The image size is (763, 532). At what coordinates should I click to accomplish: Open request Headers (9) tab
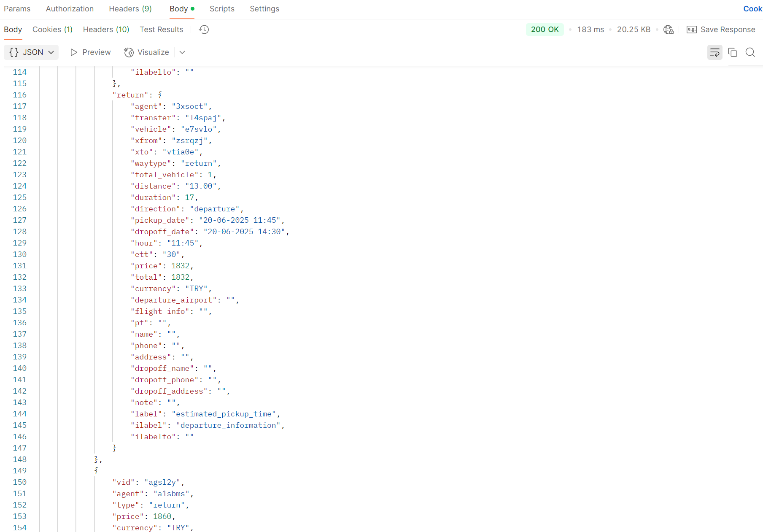coord(130,9)
